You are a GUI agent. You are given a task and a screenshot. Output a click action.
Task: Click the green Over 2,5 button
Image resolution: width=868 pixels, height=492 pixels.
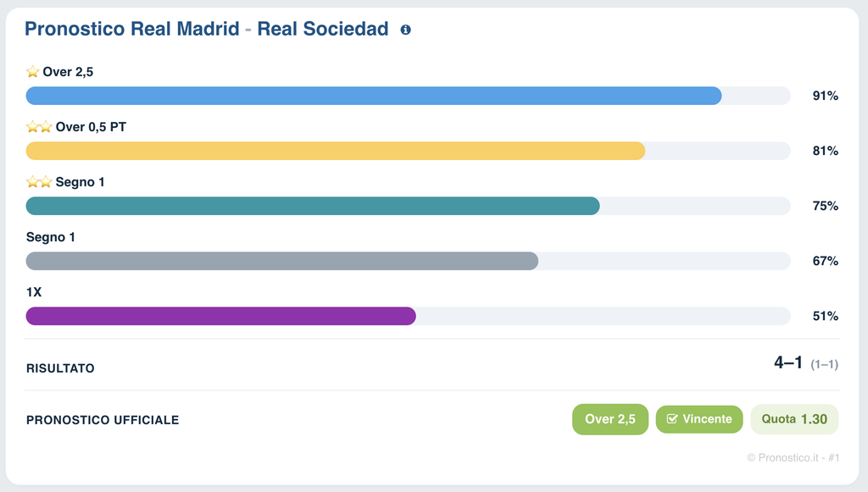tap(610, 419)
